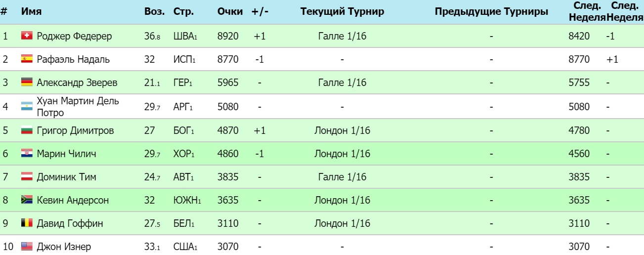Click the Bulgaria flag beside Григор Димитров
644x255 pixels.
pos(27,131)
